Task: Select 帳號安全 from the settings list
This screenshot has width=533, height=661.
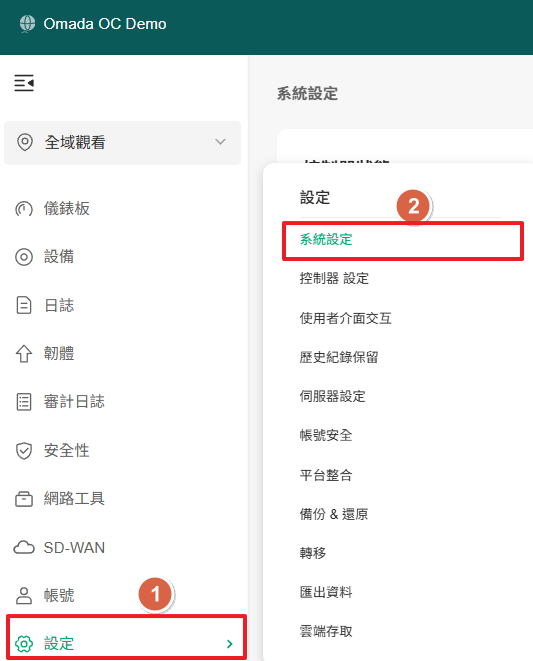Action: click(x=326, y=435)
